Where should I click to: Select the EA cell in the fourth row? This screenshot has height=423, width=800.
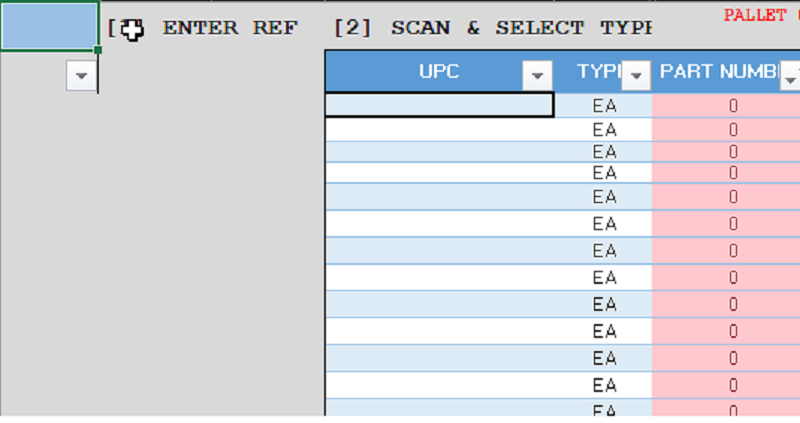click(x=604, y=173)
